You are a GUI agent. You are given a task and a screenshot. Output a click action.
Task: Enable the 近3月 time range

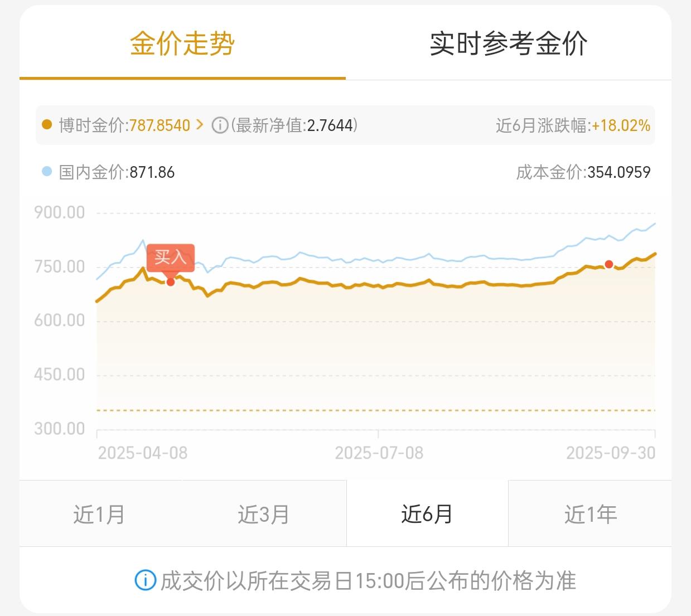pos(262,513)
